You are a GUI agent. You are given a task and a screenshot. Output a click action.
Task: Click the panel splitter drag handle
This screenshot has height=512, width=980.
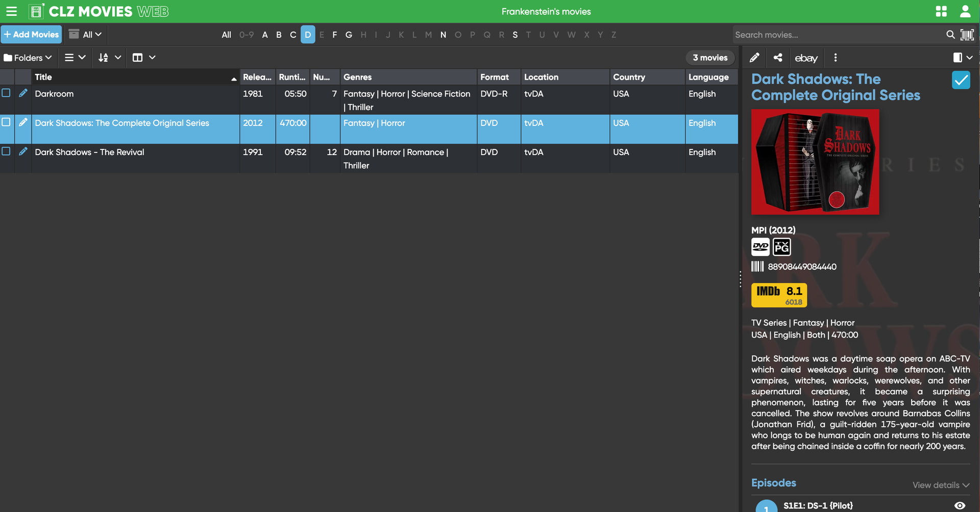pyautogui.click(x=740, y=279)
